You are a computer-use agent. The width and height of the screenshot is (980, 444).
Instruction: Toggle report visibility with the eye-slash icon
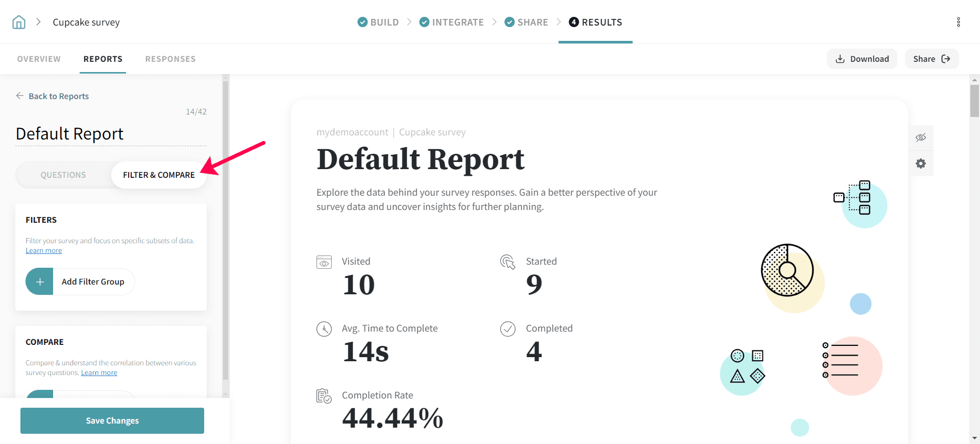click(x=920, y=137)
